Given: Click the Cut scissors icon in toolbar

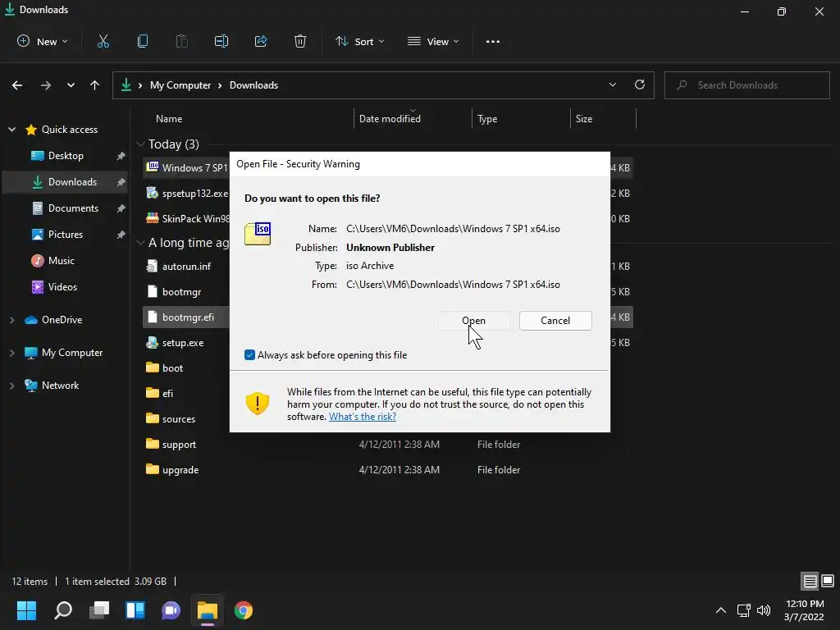Looking at the screenshot, I should [x=103, y=41].
